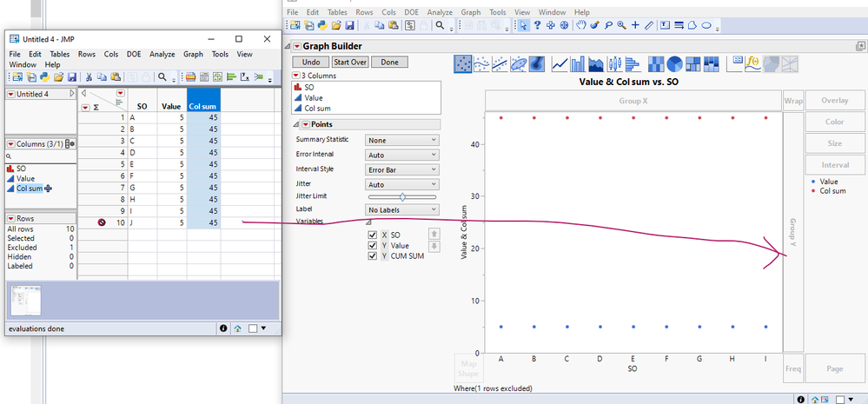Screen dimensions: 868x404
Task: Select the Smoother element icon
Action: click(x=482, y=64)
